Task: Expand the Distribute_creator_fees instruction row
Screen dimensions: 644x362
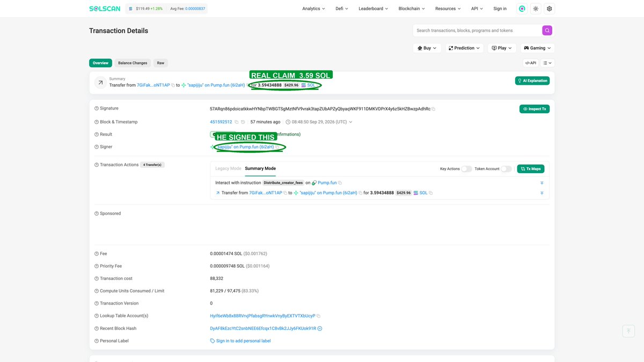Action: click(542, 183)
